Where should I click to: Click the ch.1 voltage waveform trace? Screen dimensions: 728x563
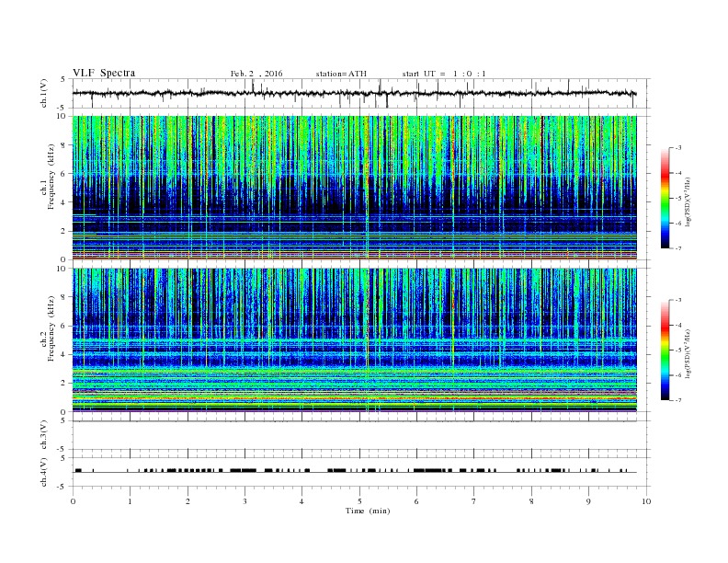point(354,93)
